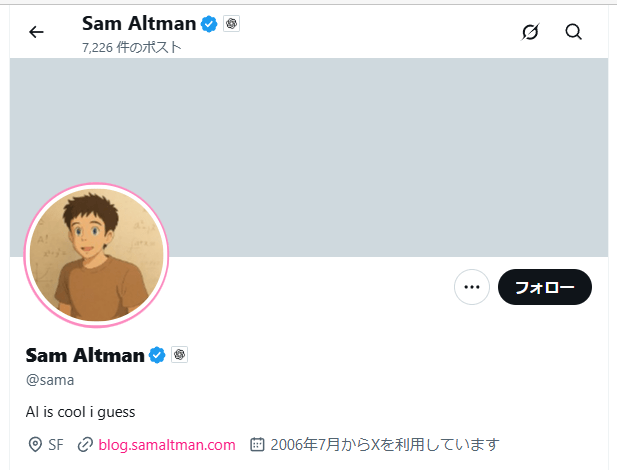Click the "AI is cool i guess" bio
The width and height of the screenshot is (617, 470).
pyautogui.click(x=80, y=411)
